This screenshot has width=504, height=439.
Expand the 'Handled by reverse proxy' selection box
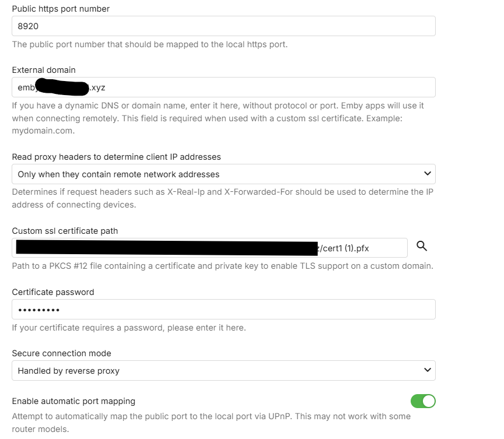pos(223,371)
